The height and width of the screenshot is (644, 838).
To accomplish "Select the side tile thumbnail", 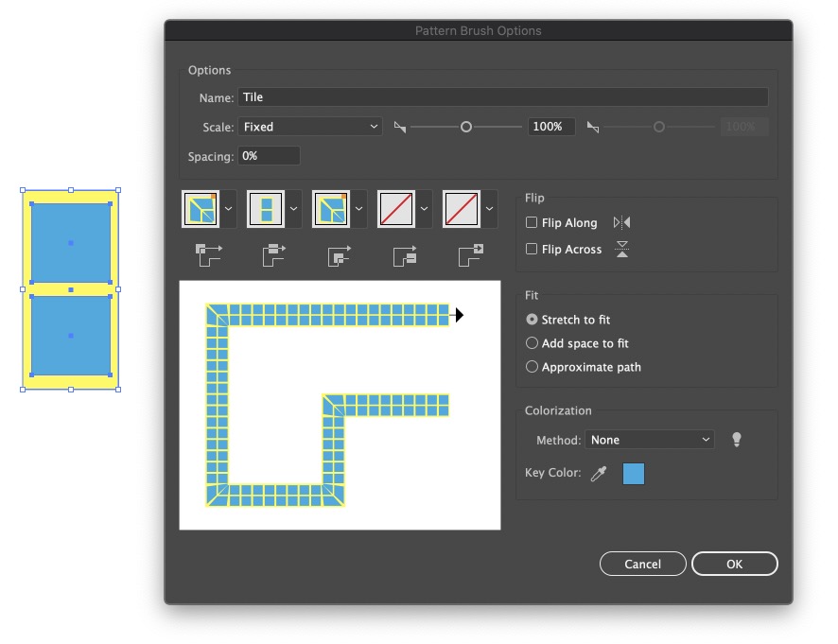I will pos(266,208).
